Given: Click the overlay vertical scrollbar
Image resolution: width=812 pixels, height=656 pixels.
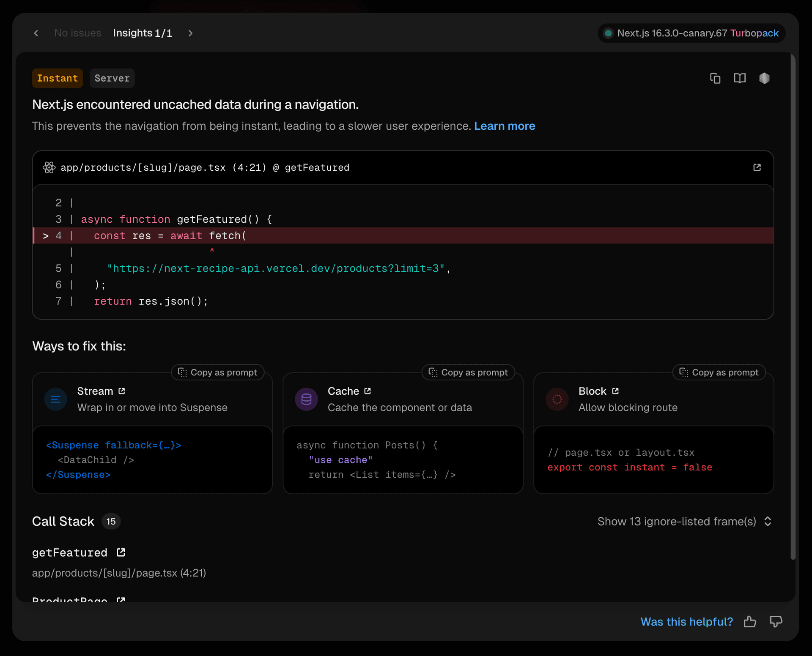Looking at the screenshot, I should point(793,307).
